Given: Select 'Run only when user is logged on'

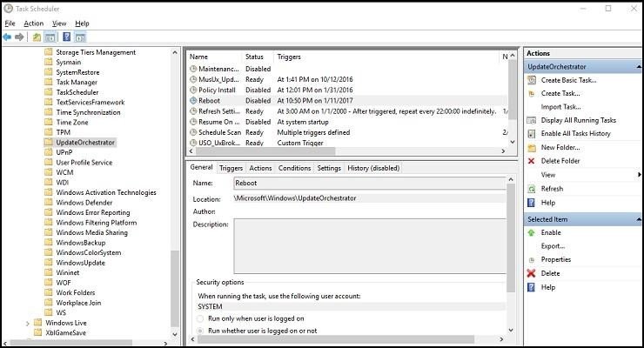Looking at the screenshot, I should tap(200, 318).
